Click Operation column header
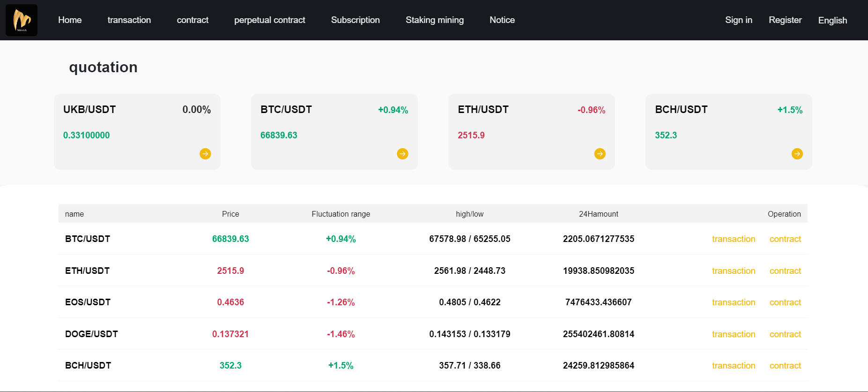The image size is (868, 392). click(x=784, y=214)
